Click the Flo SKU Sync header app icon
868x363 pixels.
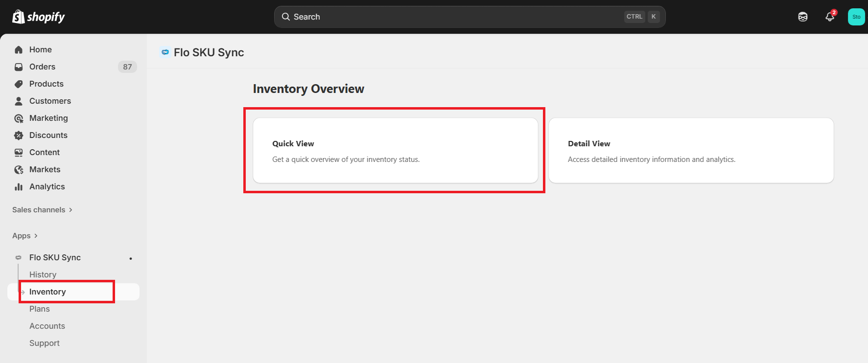(x=165, y=52)
